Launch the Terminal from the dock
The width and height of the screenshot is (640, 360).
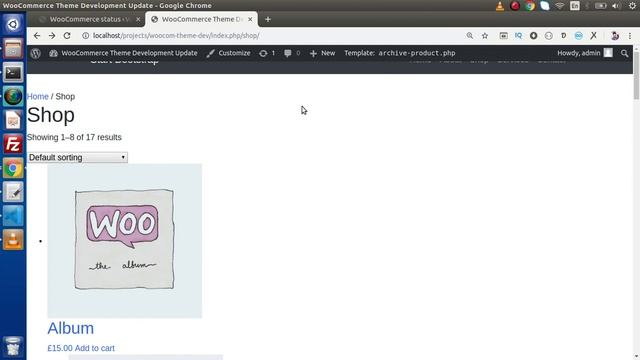13,73
